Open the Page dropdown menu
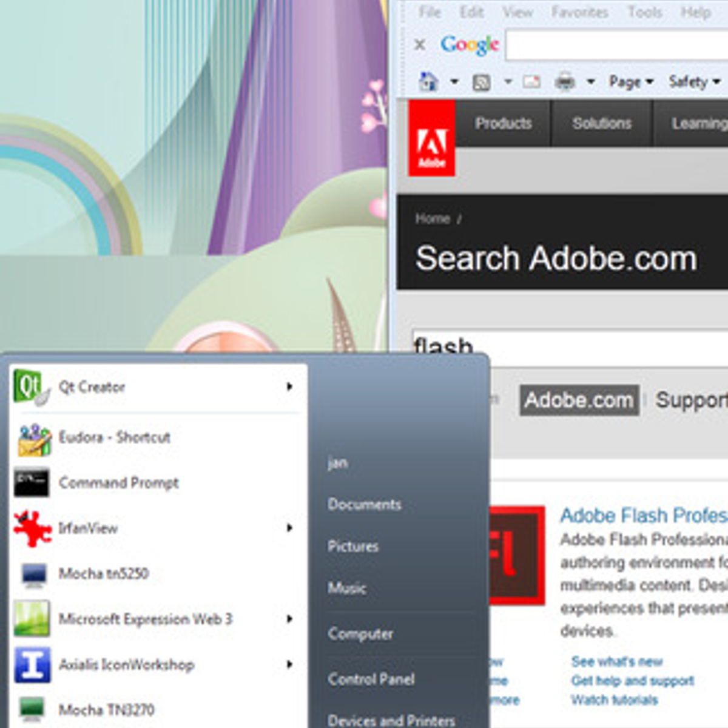728x728 pixels. 631,81
